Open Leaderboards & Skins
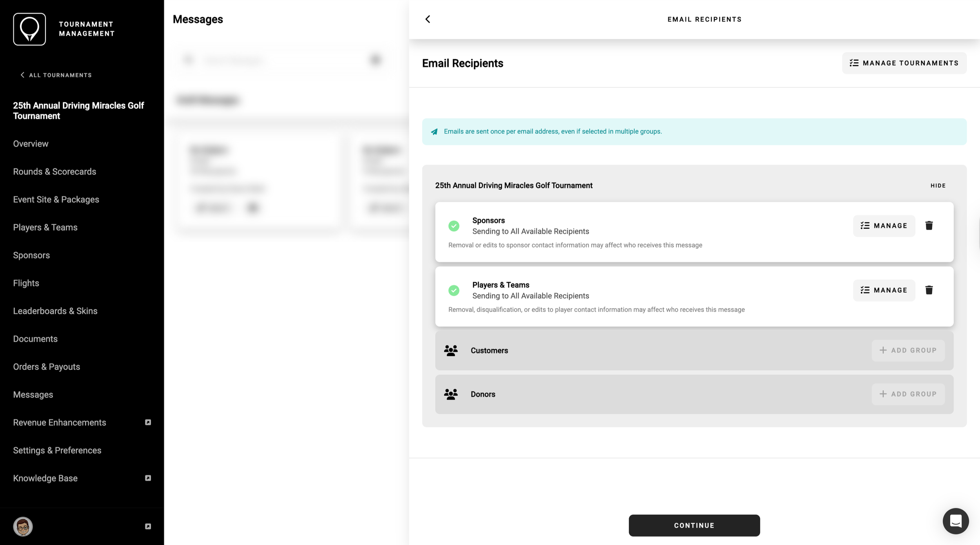This screenshot has width=980, height=545. point(55,311)
